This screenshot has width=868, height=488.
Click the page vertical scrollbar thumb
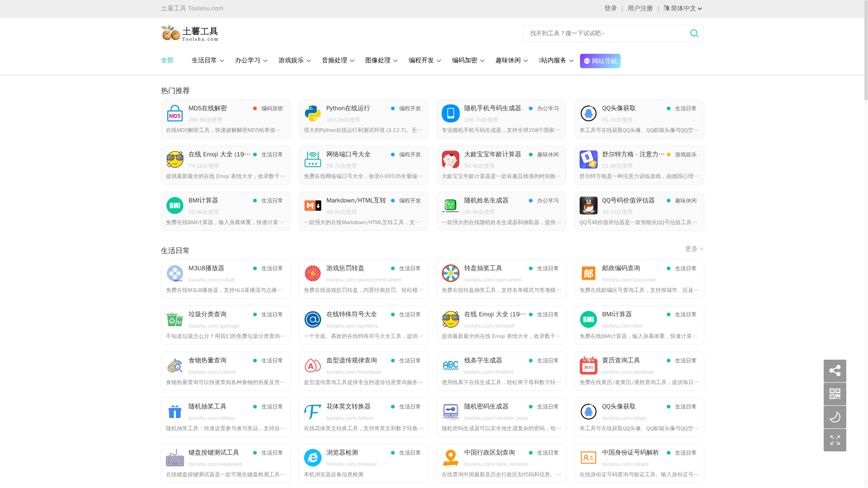pyautogui.click(x=866, y=50)
